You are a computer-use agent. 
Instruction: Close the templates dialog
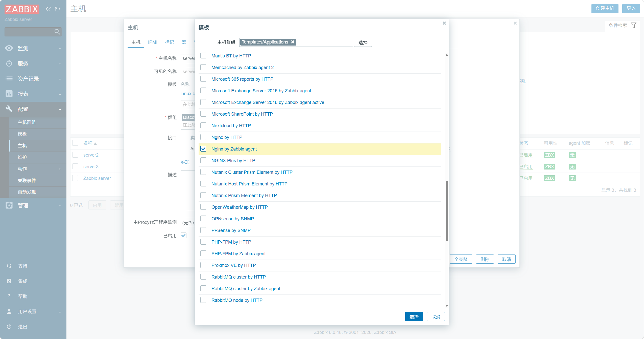pos(444,23)
